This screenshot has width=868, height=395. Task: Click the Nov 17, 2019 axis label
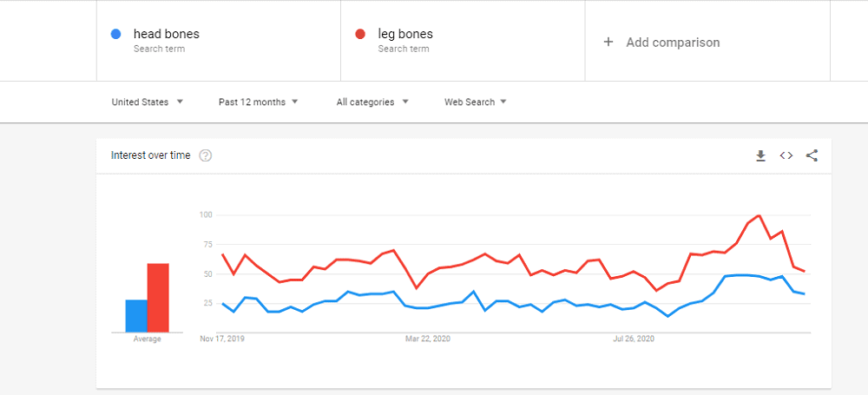pos(222,339)
